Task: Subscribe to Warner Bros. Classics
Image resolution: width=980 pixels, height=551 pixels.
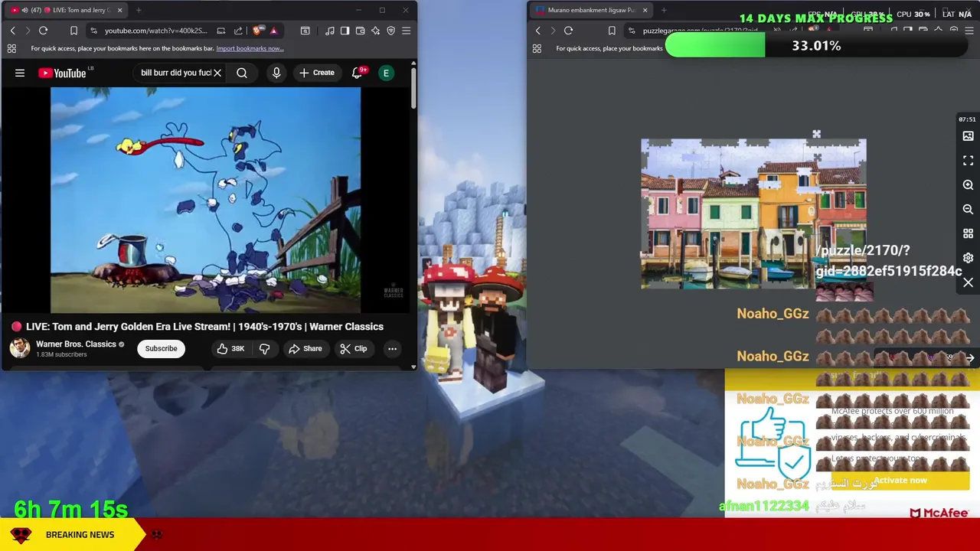Action: 161,348
